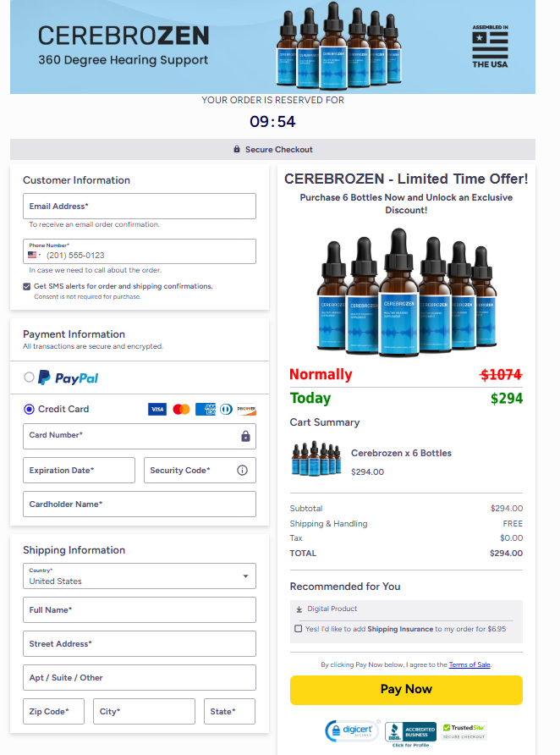Open the phone country code flag selector
Image resolution: width=560 pixels, height=755 pixels.
pos(35,255)
